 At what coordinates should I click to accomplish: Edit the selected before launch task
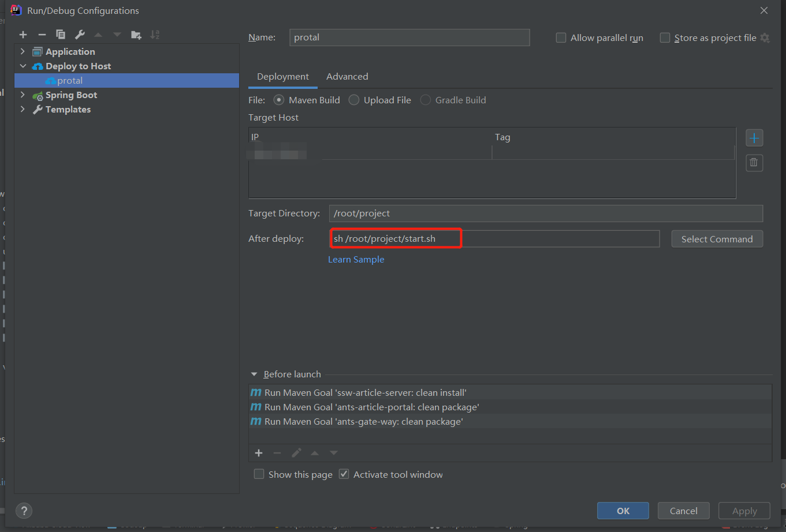pyautogui.click(x=296, y=453)
